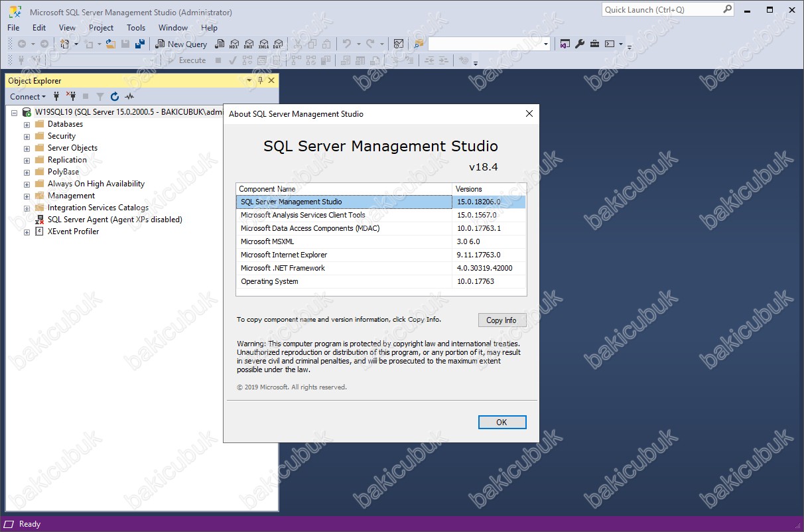Click the Stop icon in Object Explorer toolbar
804x532 pixels.
pyautogui.click(x=86, y=96)
